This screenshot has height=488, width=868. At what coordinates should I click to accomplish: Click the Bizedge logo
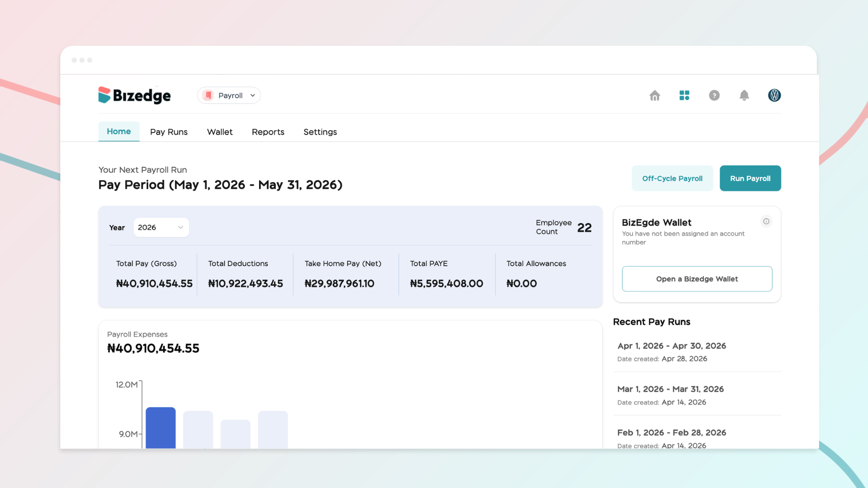(x=135, y=95)
